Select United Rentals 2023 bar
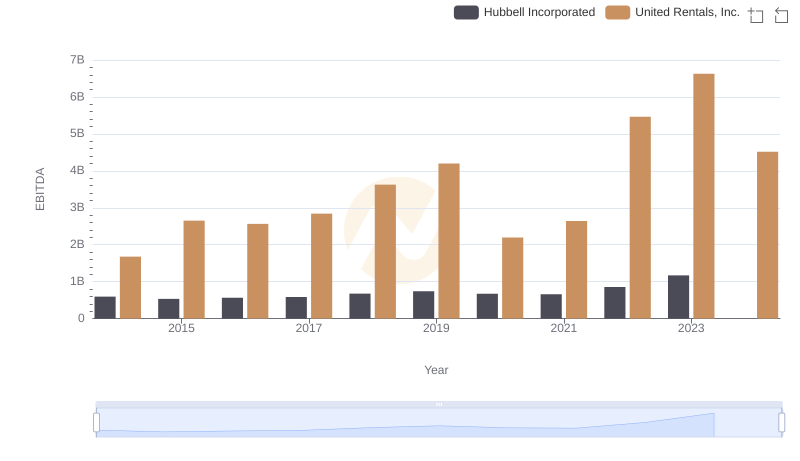The height and width of the screenshot is (461, 800). 704,196
